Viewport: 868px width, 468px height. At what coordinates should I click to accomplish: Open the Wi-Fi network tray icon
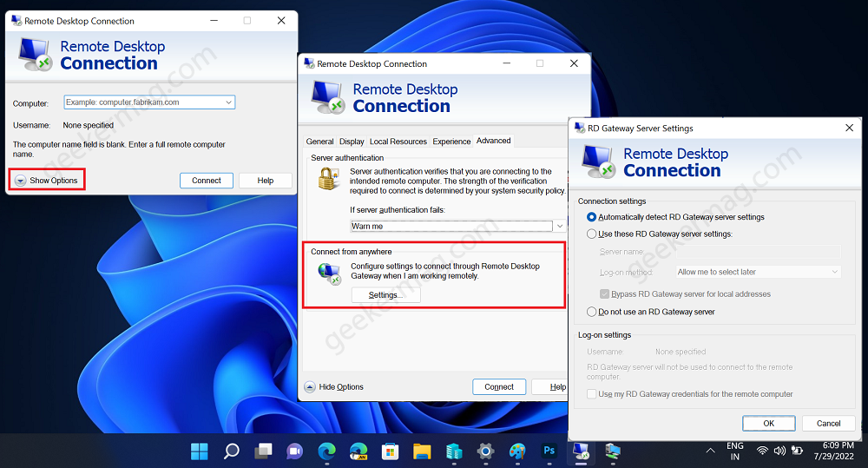762,451
